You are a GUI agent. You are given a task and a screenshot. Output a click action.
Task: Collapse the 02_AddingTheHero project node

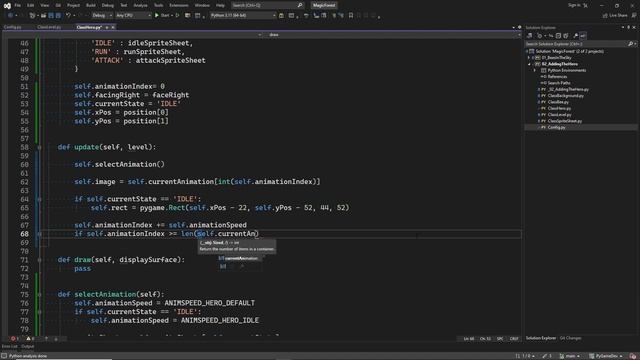tap(529, 64)
